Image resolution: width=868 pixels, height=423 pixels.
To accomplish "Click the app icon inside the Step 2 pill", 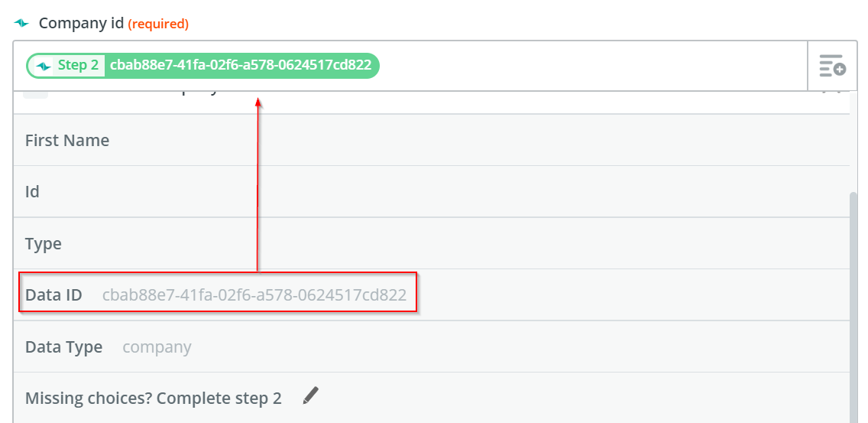I will click(44, 66).
